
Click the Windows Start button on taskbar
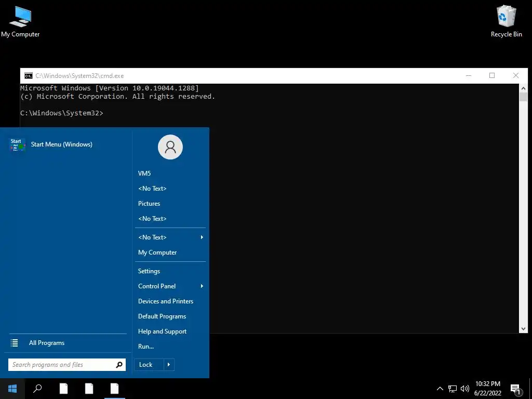12,389
